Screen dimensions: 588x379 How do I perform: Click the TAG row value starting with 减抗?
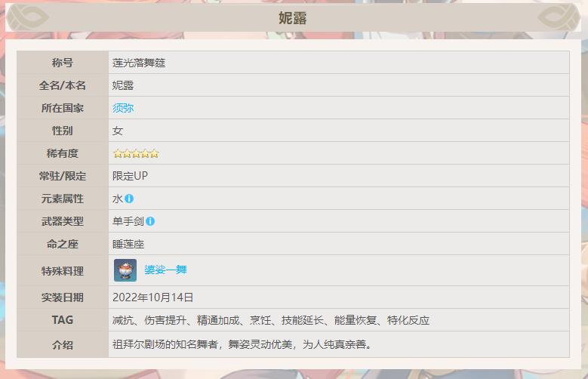(x=271, y=320)
